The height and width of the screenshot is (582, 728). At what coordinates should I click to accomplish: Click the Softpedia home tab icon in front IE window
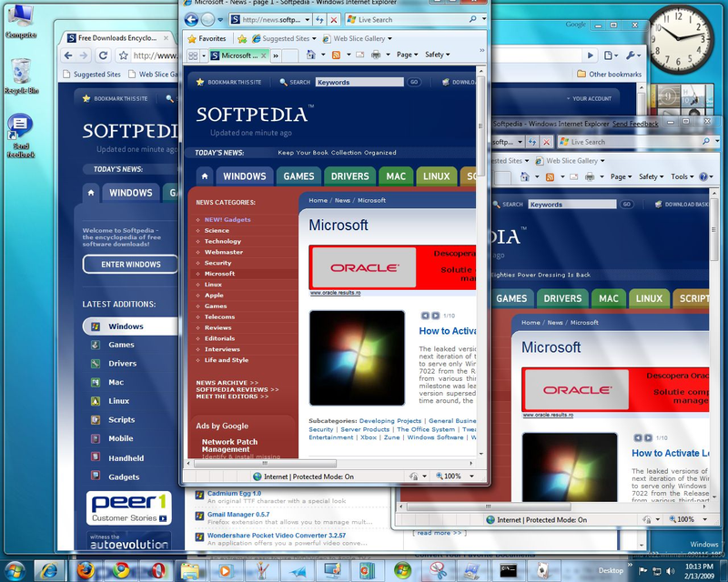pos(205,176)
